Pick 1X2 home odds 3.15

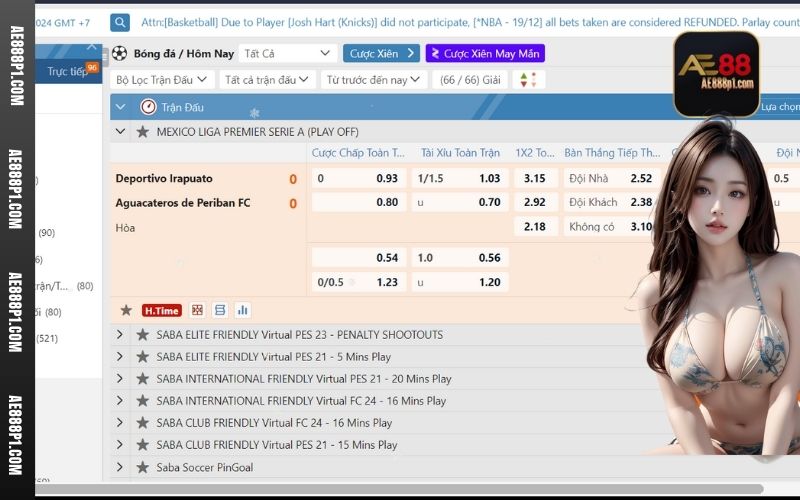[536, 178]
